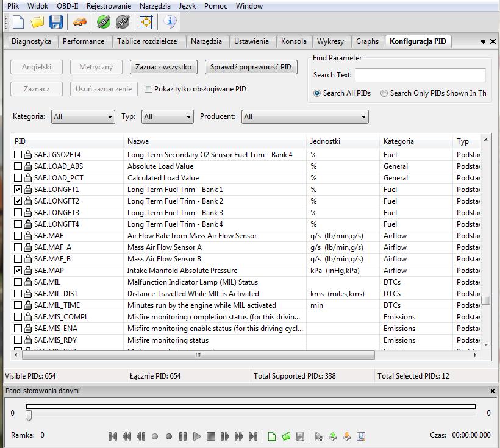Switch to the Wykresy tab
This screenshot has height=448, width=500.
click(330, 41)
